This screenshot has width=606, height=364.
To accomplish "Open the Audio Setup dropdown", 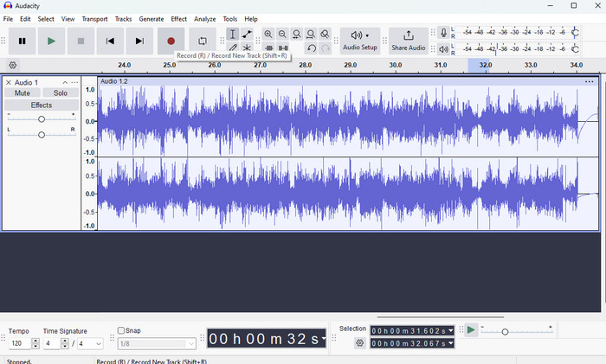I will coord(360,41).
